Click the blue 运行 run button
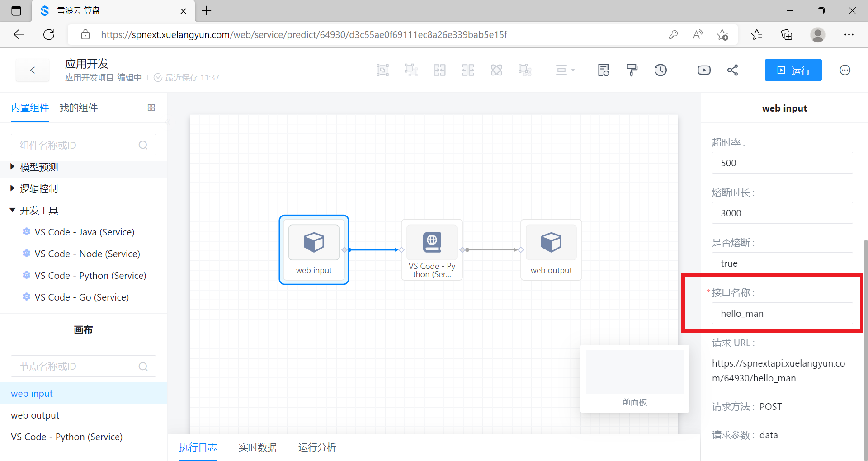 click(x=793, y=71)
